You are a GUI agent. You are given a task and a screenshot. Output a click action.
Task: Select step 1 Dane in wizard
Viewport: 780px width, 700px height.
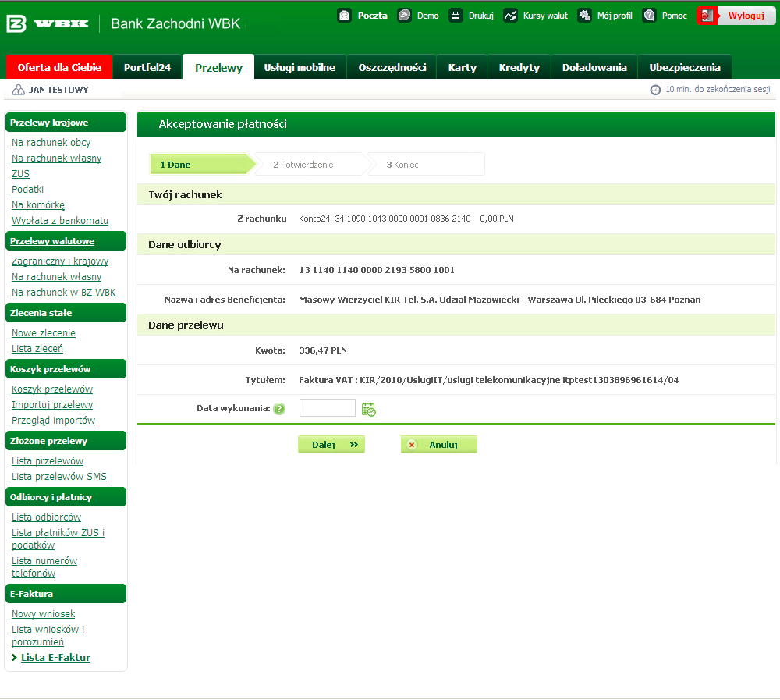click(x=203, y=165)
